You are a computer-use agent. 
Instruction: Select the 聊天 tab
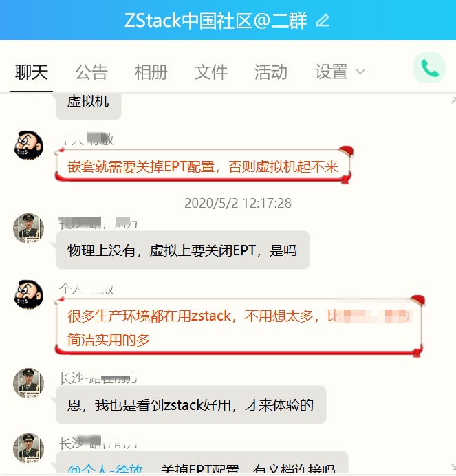(32, 72)
